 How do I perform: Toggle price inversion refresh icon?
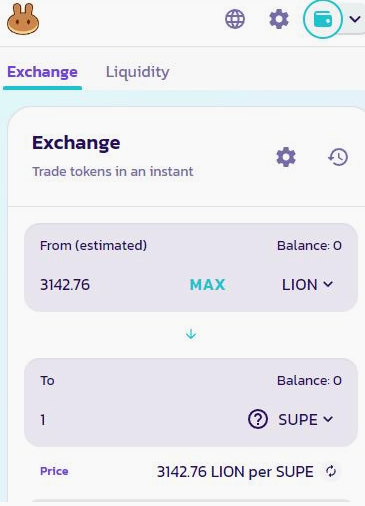coord(331,471)
